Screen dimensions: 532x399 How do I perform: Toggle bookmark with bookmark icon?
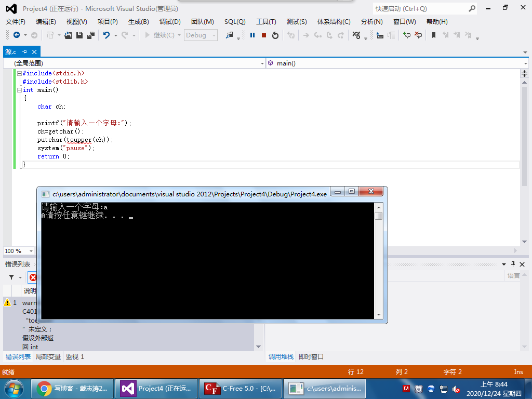[x=434, y=35]
